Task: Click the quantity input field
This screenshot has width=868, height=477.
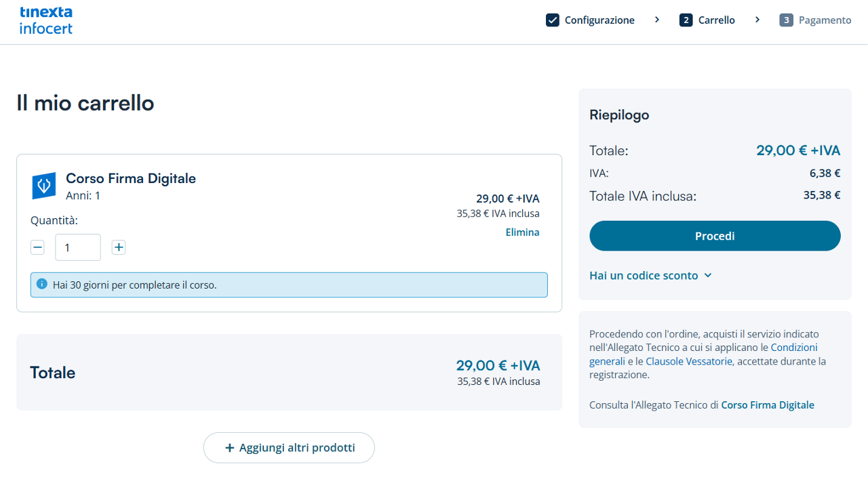Action: point(78,247)
